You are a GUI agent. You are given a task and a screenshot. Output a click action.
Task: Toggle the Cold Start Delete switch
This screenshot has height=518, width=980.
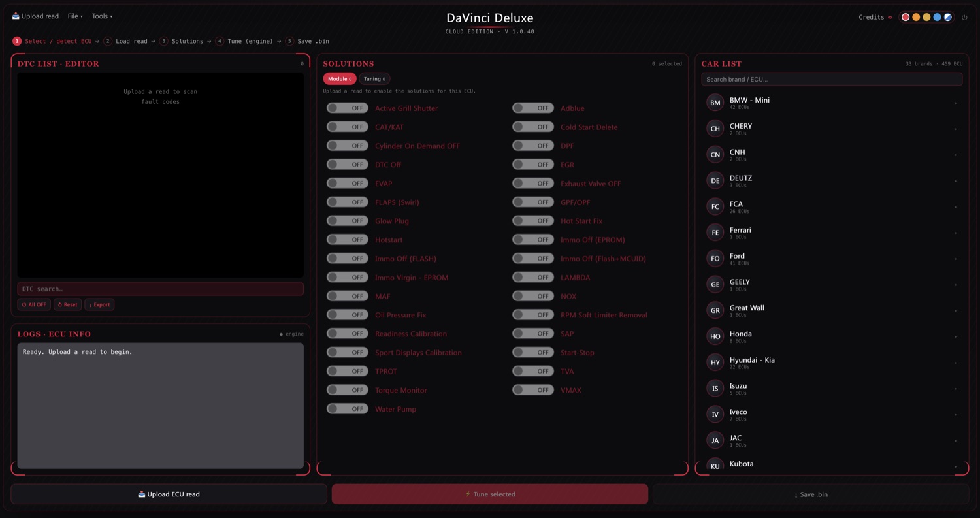point(533,127)
